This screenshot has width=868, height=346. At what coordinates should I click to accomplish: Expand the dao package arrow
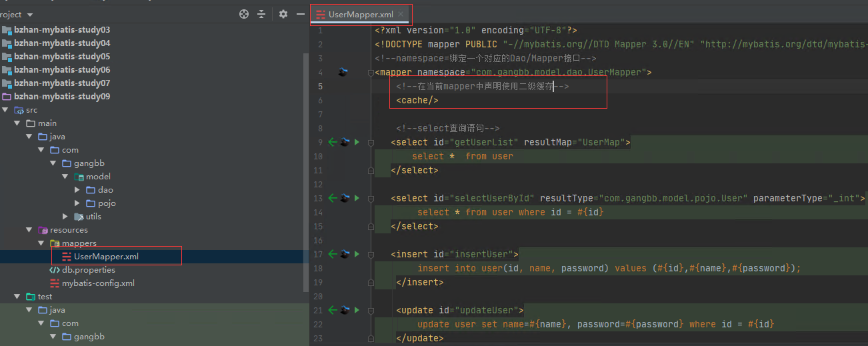pyautogui.click(x=77, y=190)
